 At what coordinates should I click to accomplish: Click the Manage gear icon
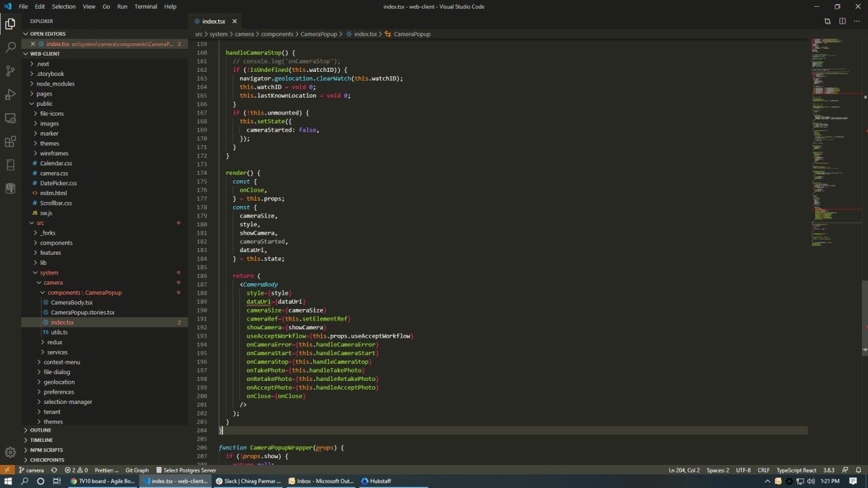tap(10, 452)
